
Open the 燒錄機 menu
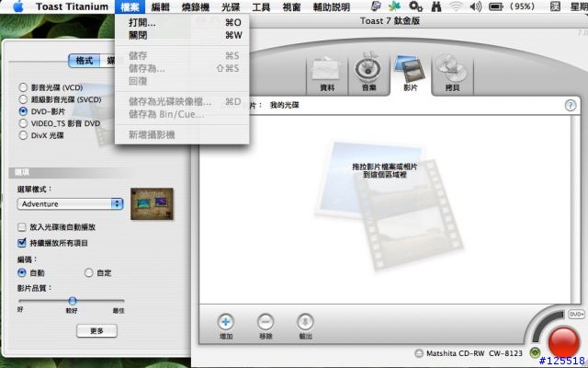[x=196, y=6]
